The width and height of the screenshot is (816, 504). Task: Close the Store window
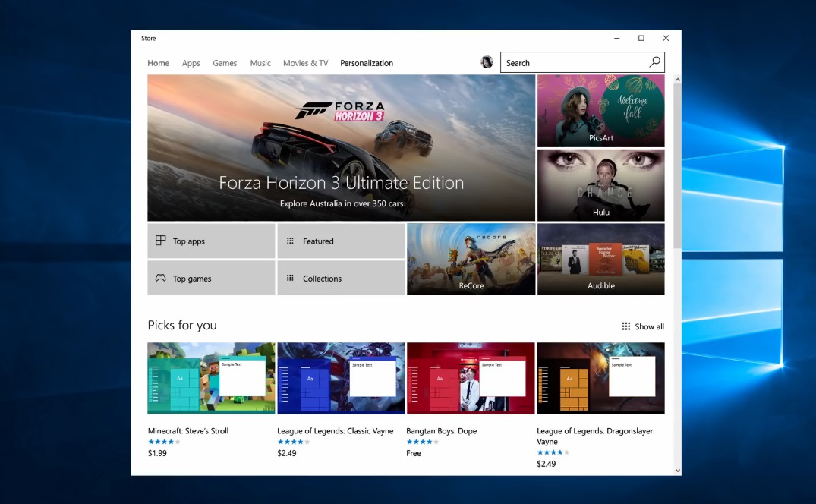666,38
